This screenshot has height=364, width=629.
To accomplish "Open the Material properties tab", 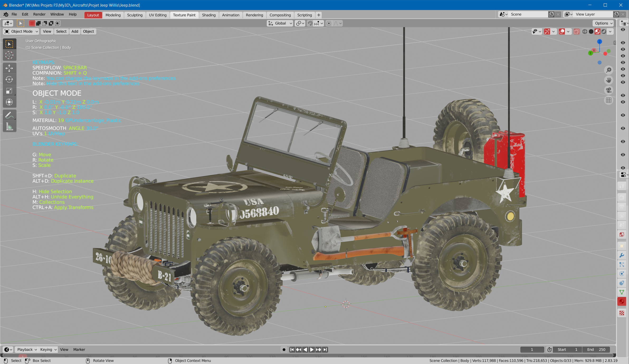I will (622, 302).
